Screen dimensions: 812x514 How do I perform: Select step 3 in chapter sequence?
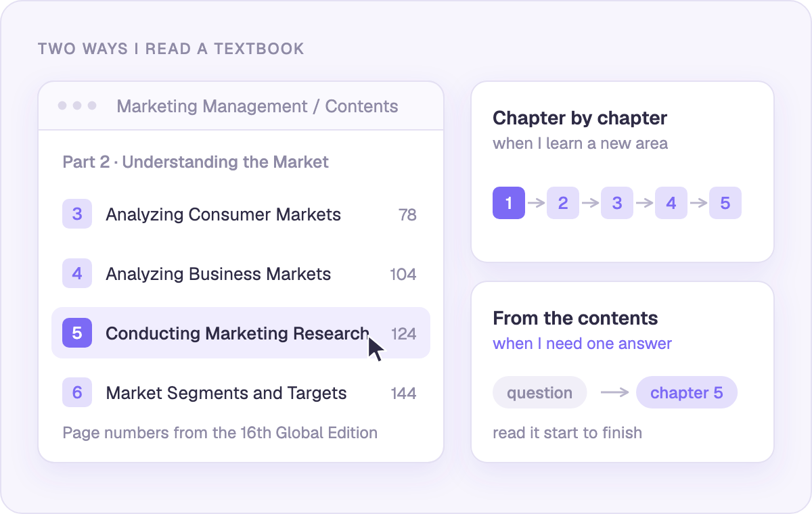point(617,203)
